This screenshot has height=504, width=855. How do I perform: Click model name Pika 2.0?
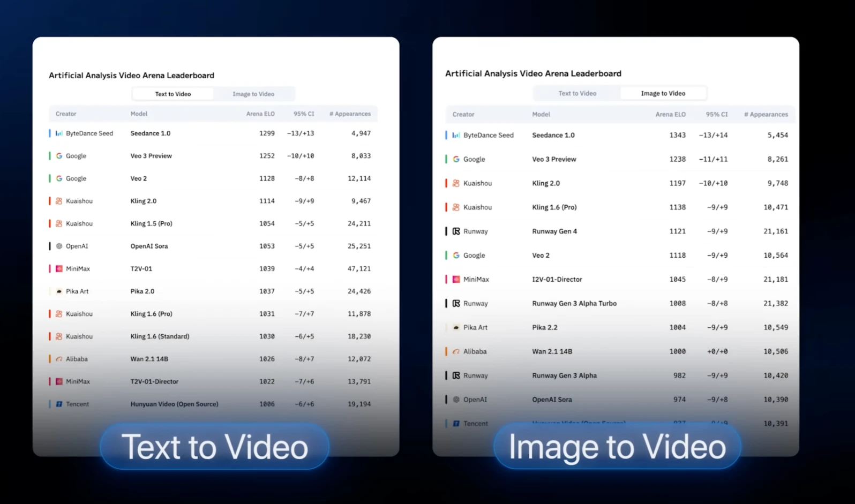pos(142,291)
